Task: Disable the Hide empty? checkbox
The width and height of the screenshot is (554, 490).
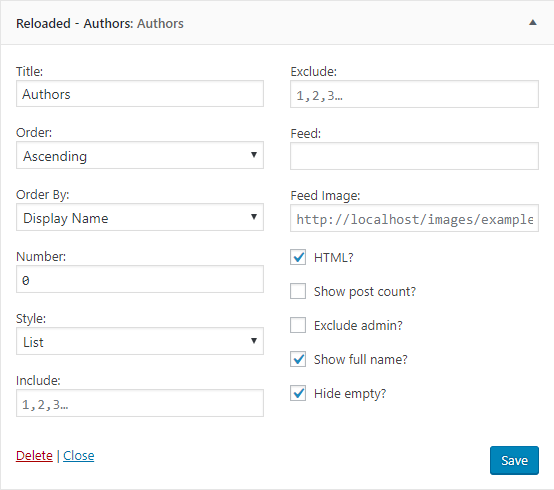Action: click(298, 393)
